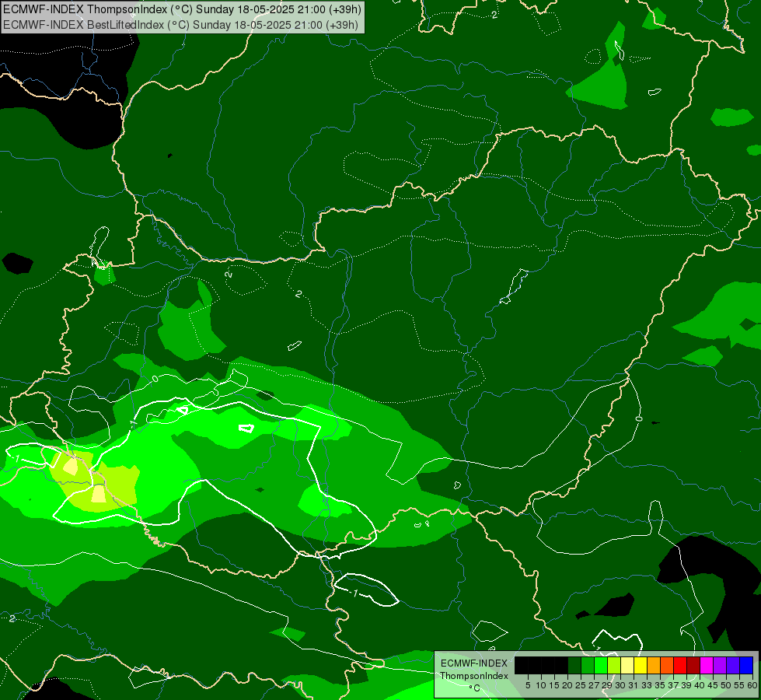
Task: Click the 0 contour label near the eastern border
Action: click(639, 418)
